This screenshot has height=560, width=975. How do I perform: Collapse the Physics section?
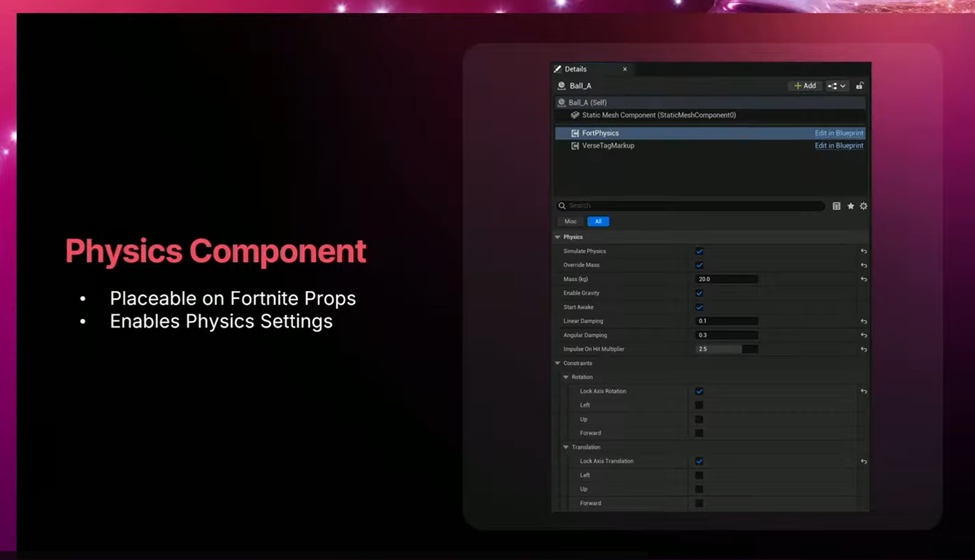[x=557, y=237]
